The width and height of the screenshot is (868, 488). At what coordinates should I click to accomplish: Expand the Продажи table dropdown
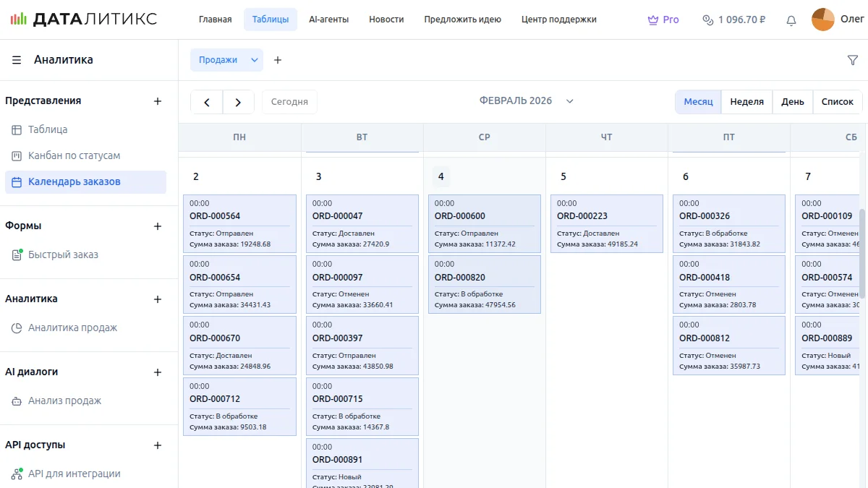point(255,60)
